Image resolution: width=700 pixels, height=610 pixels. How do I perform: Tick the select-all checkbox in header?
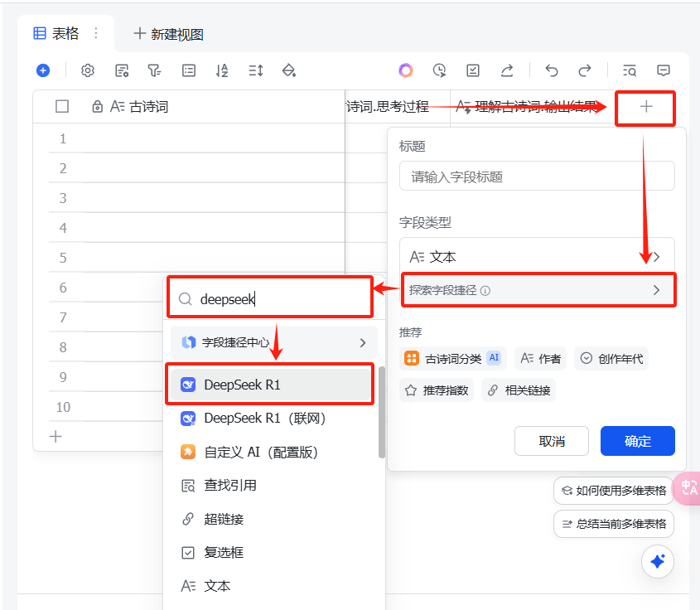click(62, 107)
